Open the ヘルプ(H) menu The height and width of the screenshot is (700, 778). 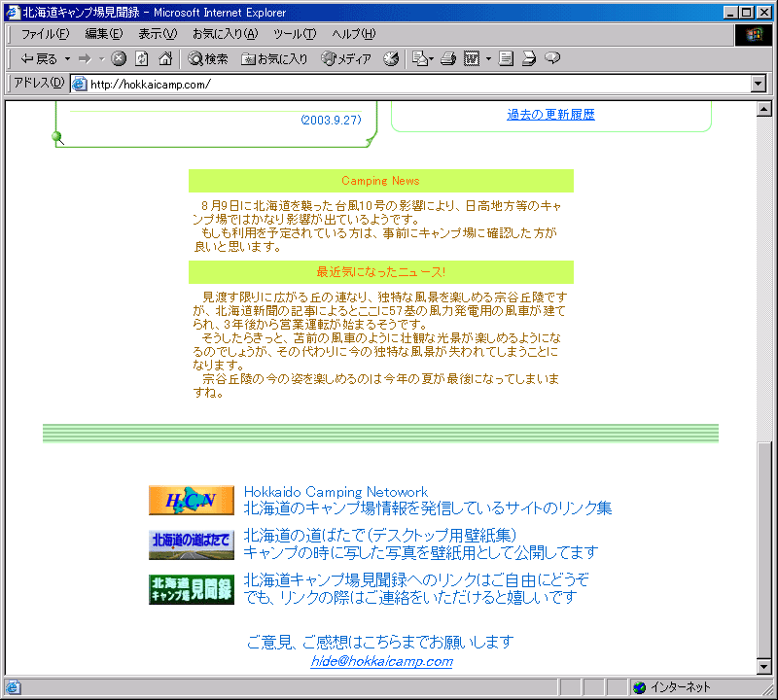pyautogui.click(x=354, y=34)
